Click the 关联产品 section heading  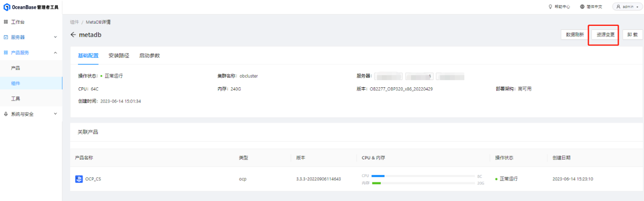point(88,131)
